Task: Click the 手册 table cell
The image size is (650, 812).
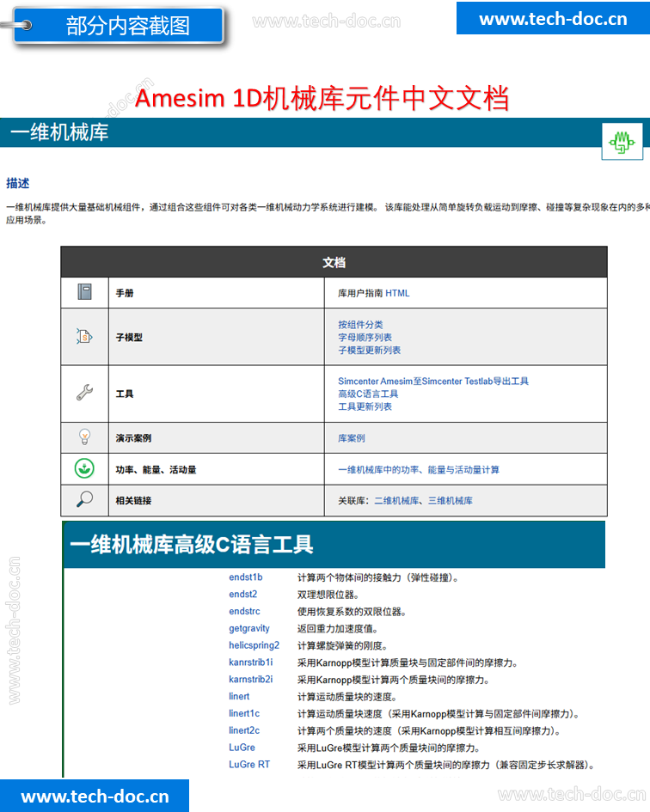Action: click(x=217, y=293)
